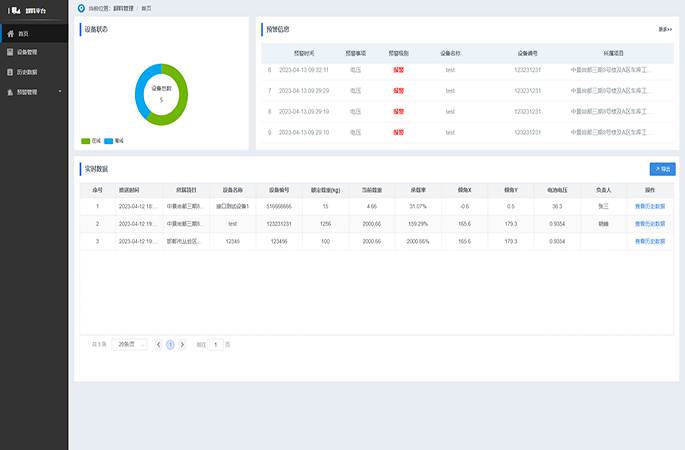Open 更多>> link in alarm info panel
Viewport: 685px width, 450px height.
point(665,29)
